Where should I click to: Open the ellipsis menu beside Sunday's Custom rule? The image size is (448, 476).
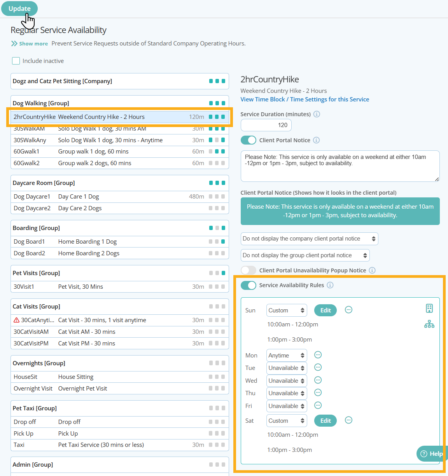tap(348, 310)
